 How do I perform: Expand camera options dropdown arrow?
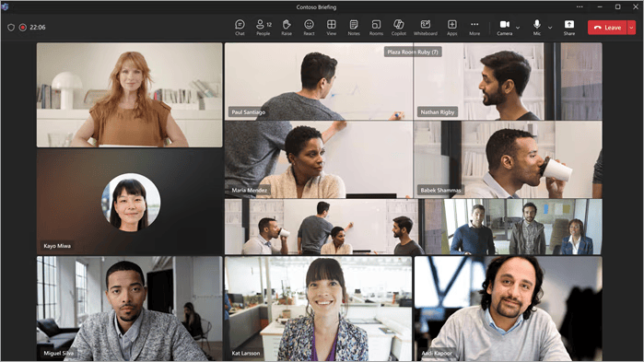[518, 28]
